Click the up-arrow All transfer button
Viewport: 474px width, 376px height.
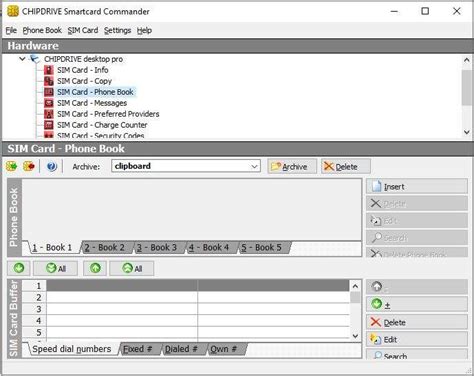tap(132, 268)
